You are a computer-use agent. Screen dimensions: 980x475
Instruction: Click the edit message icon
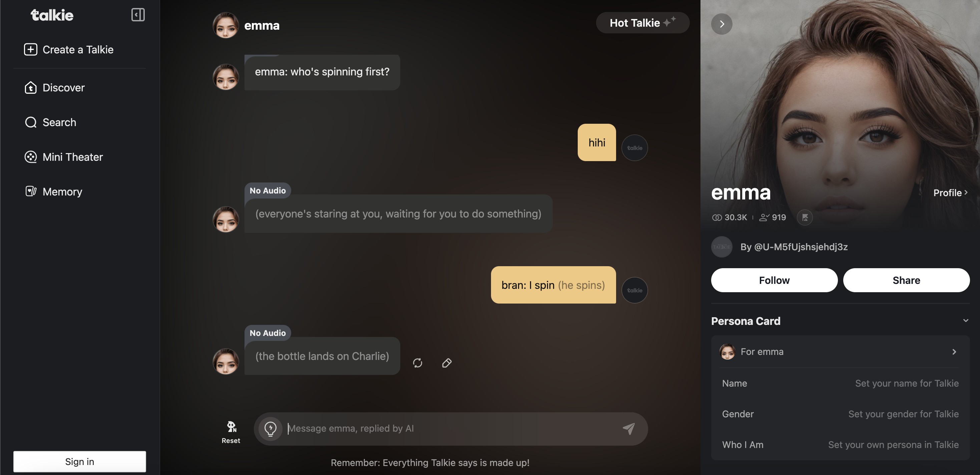446,363
